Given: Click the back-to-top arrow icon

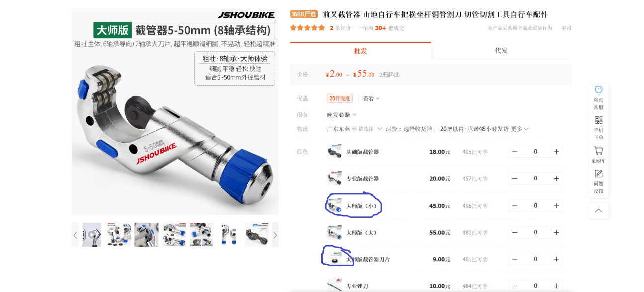Looking at the screenshot, I should click(598, 211).
